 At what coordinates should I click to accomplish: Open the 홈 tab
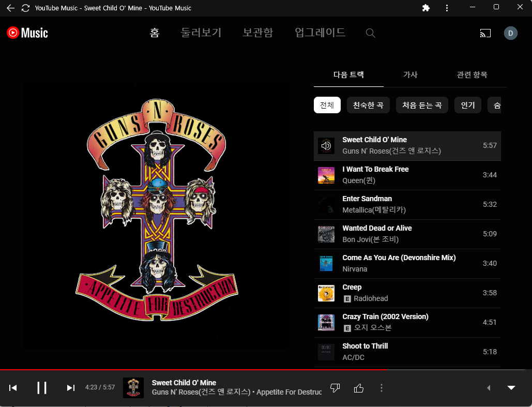click(x=155, y=33)
